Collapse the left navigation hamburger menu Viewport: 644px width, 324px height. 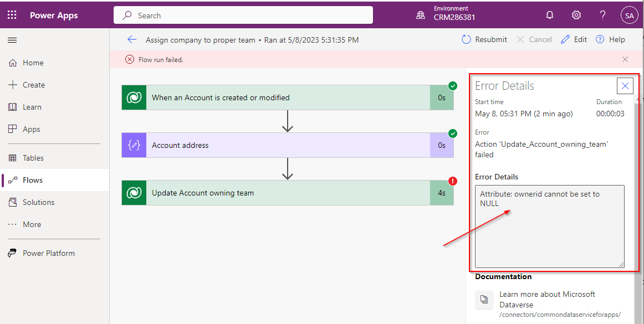(12, 40)
